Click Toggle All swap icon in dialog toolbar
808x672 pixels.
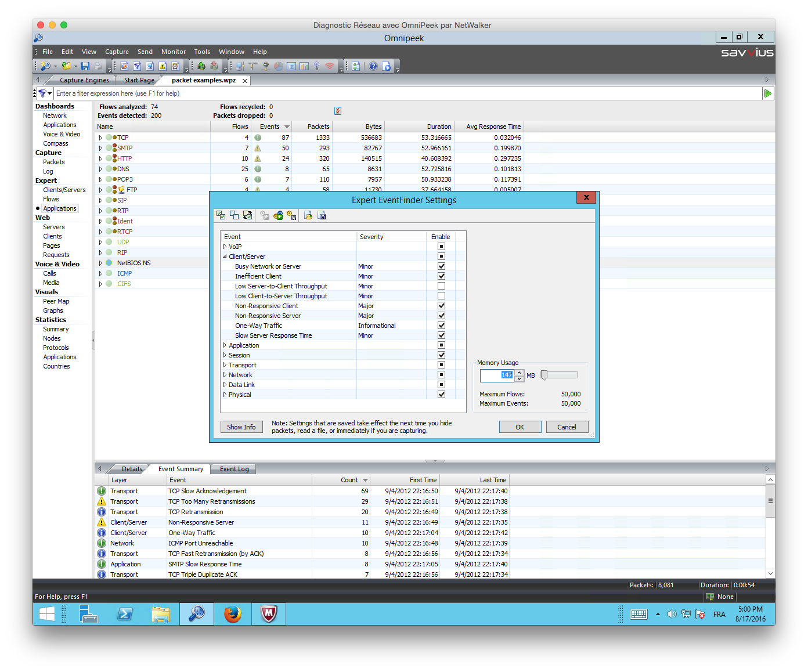point(248,215)
